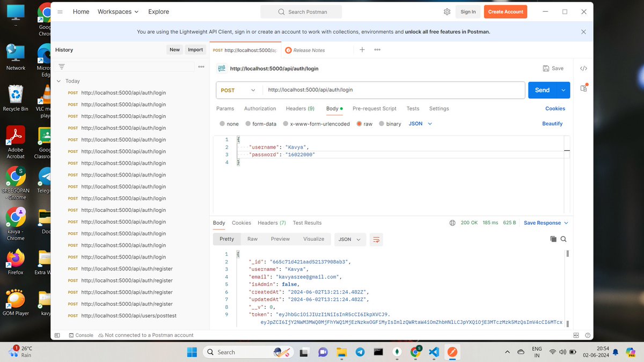The image size is (644, 362).
Task: Collapse the Today history group
Action: coord(59,81)
